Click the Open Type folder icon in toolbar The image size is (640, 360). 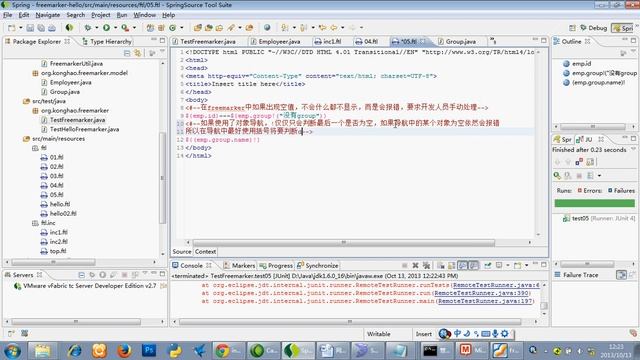coord(198,28)
